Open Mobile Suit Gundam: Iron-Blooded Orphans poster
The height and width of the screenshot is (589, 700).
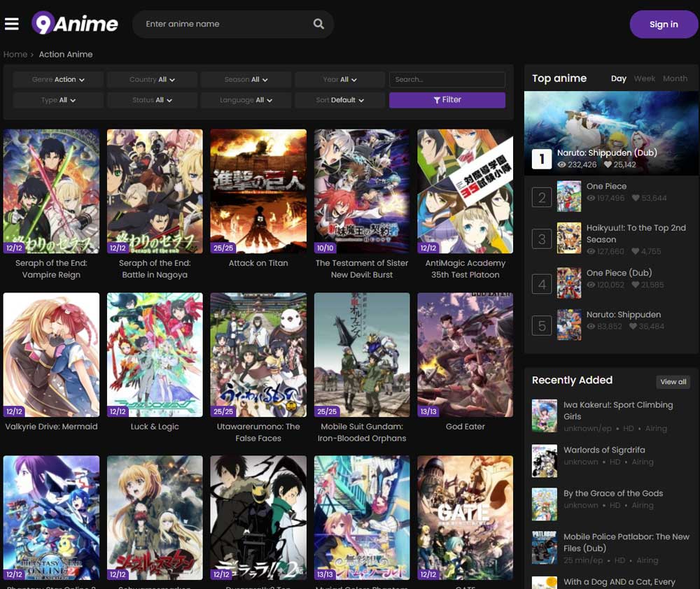click(362, 355)
